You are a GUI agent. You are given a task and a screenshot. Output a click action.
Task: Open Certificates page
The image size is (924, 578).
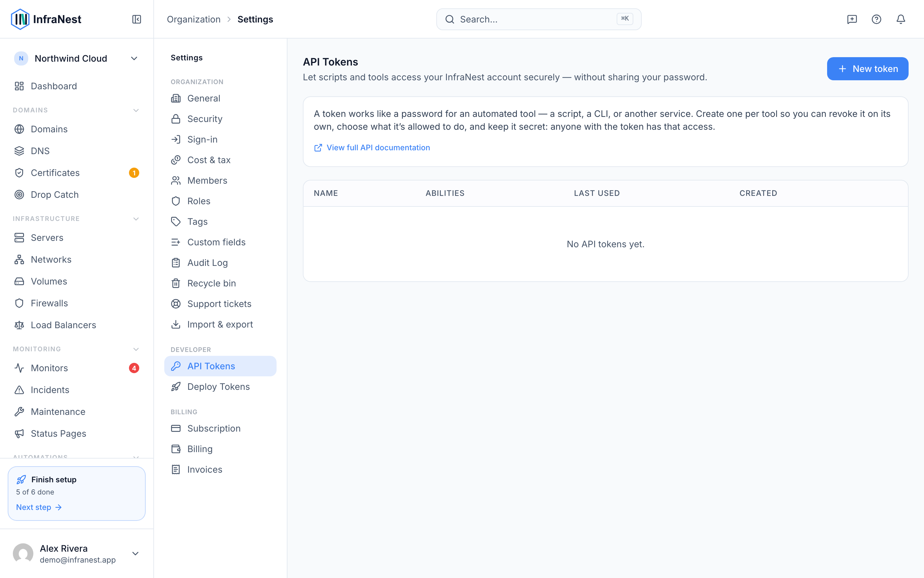76,173
